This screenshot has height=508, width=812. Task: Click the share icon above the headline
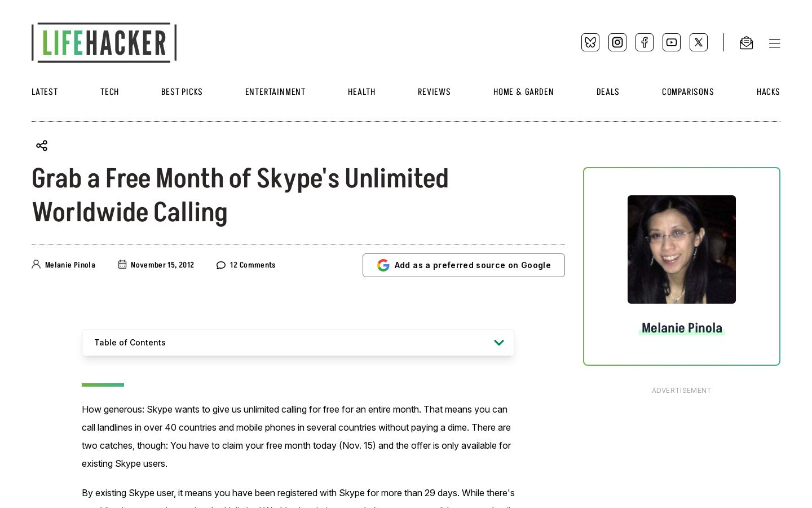(x=42, y=146)
